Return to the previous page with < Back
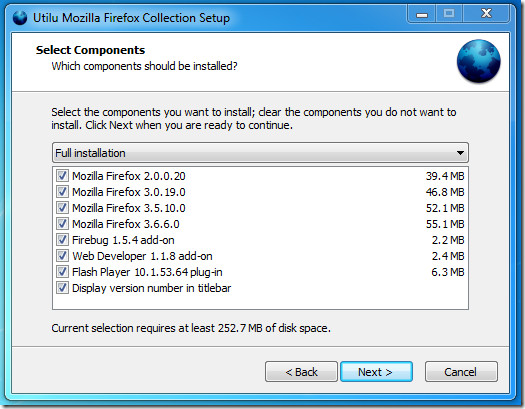The image size is (525, 409). pos(301,372)
